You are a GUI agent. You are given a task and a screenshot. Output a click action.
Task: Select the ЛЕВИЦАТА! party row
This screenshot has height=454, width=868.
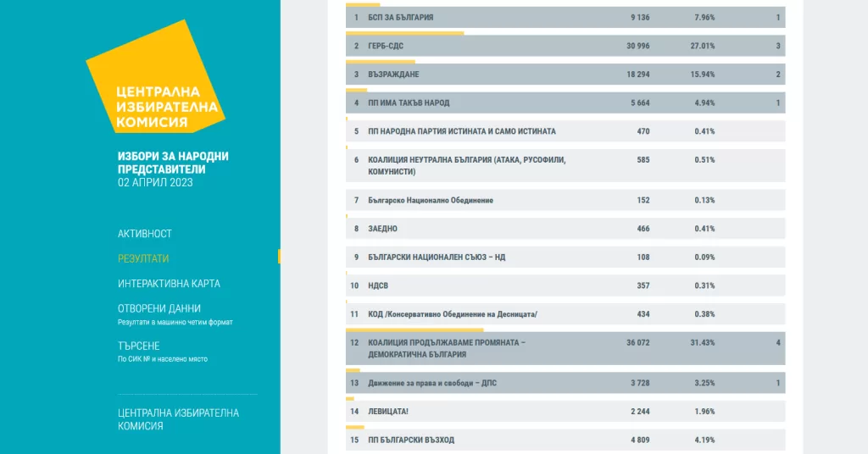565,412
